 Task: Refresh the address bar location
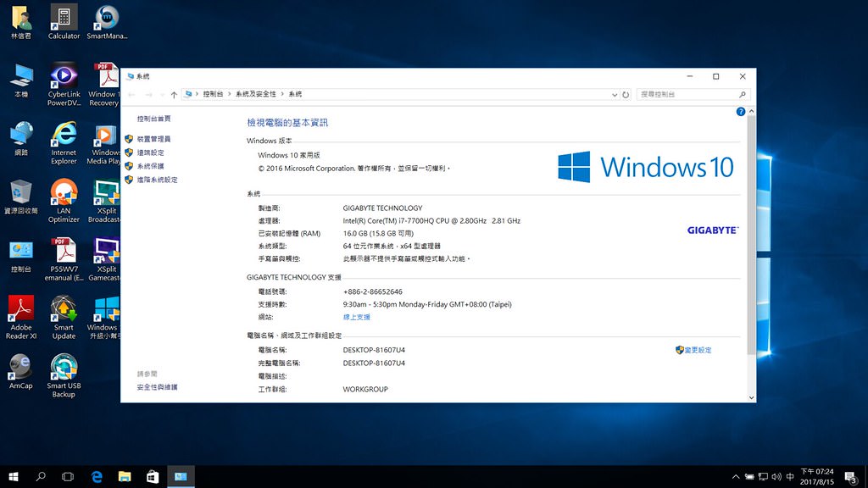coord(626,95)
